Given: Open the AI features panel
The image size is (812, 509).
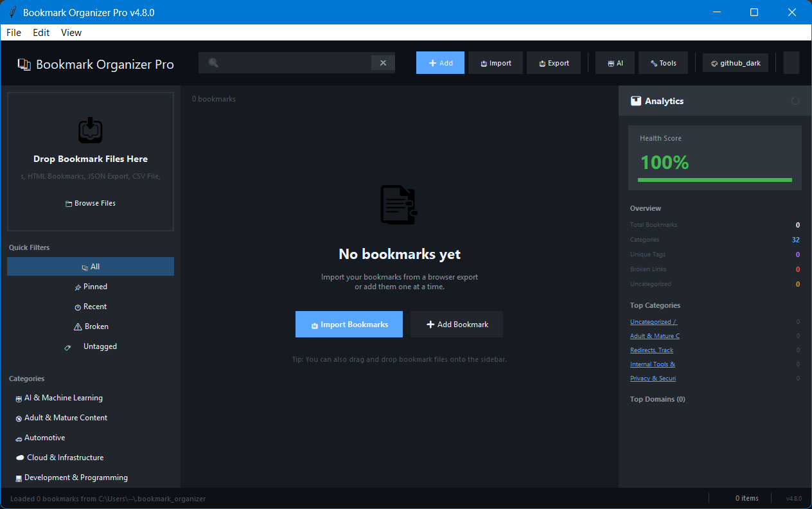Looking at the screenshot, I should 614,62.
